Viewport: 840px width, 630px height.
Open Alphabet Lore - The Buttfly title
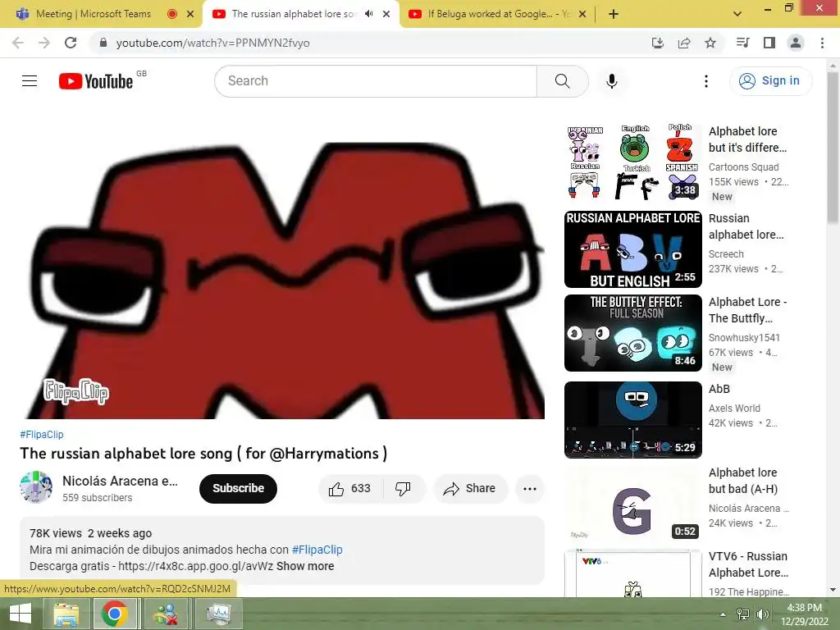point(747,310)
